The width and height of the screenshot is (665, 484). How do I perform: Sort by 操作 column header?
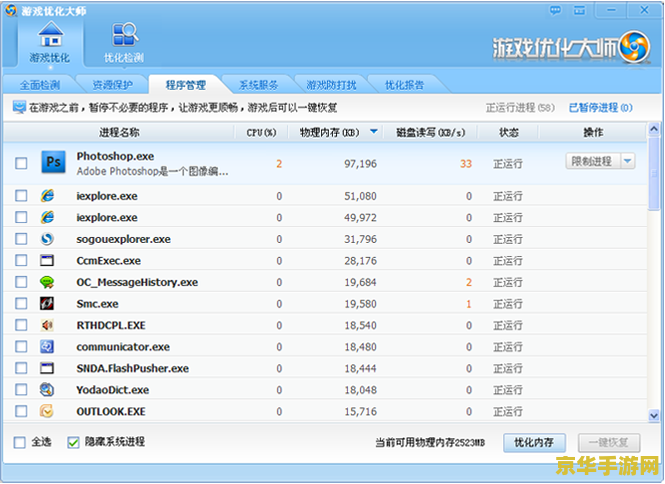[593, 133]
